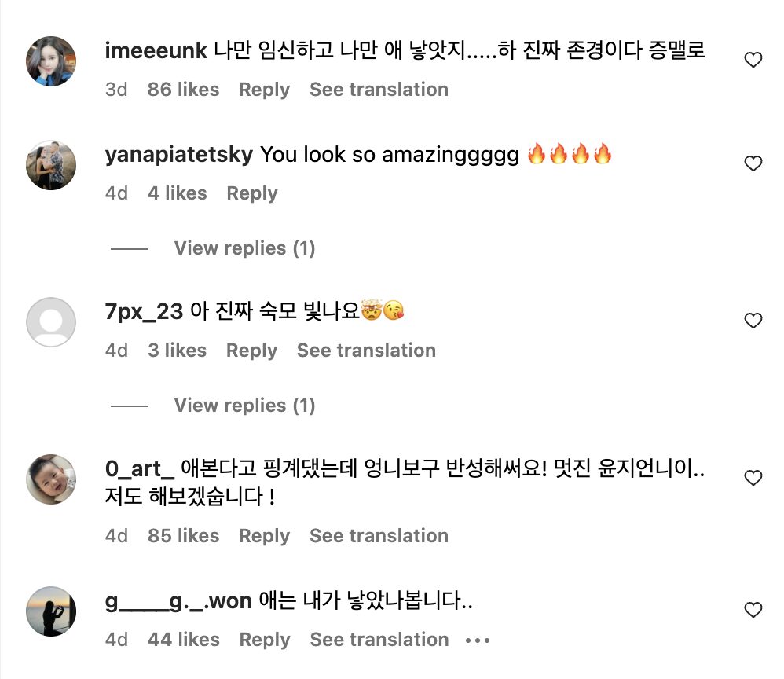Open yanapiatetsky's avatar photo
The width and height of the screenshot is (784, 679).
pos(51,165)
